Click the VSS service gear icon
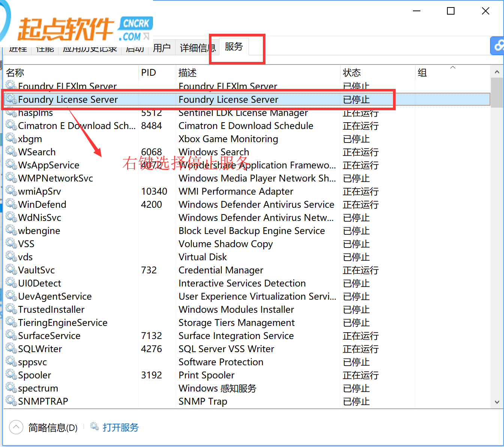The height and width of the screenshot is (447, 504). (11, 243)
